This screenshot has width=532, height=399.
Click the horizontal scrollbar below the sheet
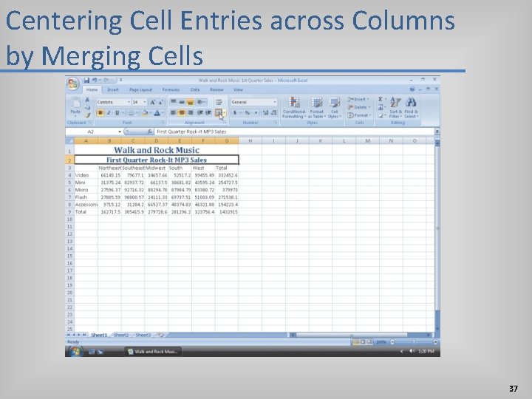coord(361,335)
